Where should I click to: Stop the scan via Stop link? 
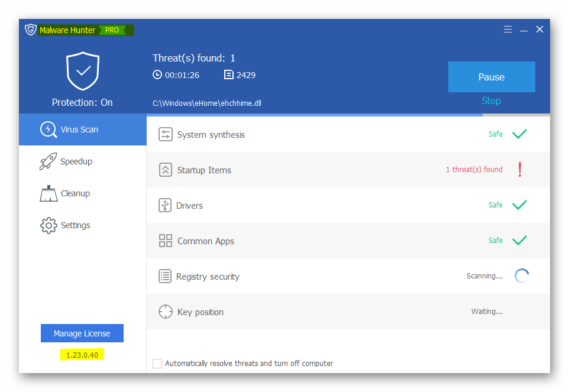(492, 101)
